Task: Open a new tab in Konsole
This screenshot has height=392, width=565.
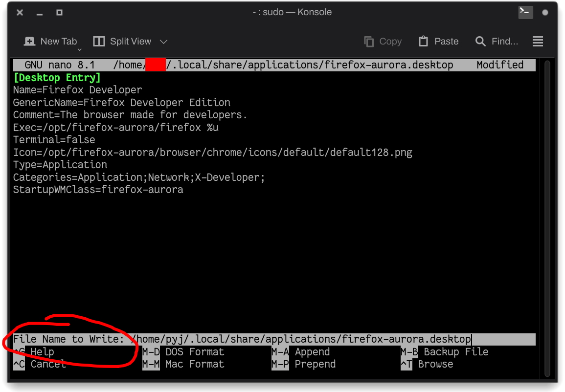Action: pos(50,42)
